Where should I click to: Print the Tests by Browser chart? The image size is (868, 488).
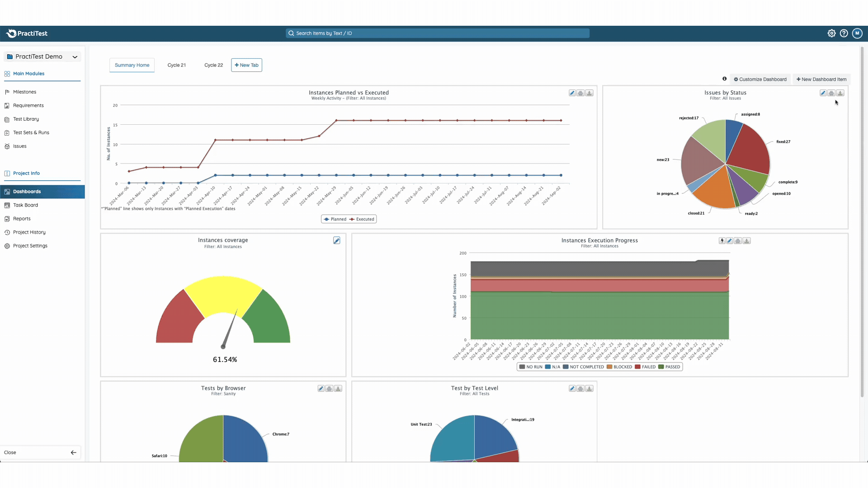click(329, 389)
